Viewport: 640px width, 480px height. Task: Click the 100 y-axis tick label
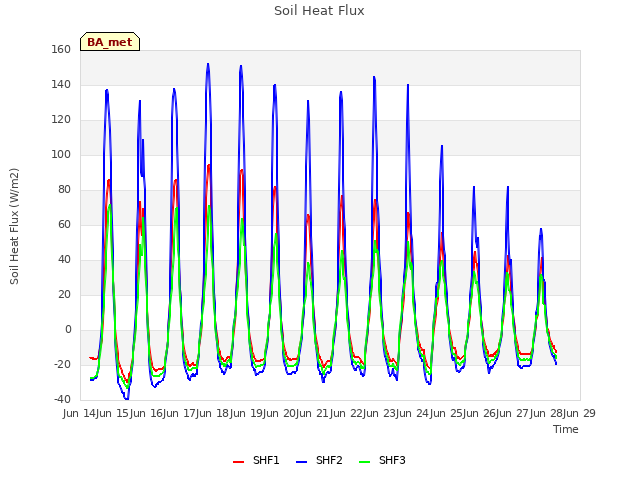point(61,154)
